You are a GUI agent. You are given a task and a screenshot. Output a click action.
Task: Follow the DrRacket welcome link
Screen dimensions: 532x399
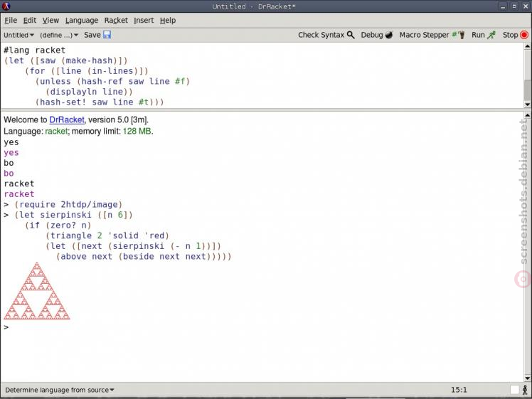tap(67, 119)
